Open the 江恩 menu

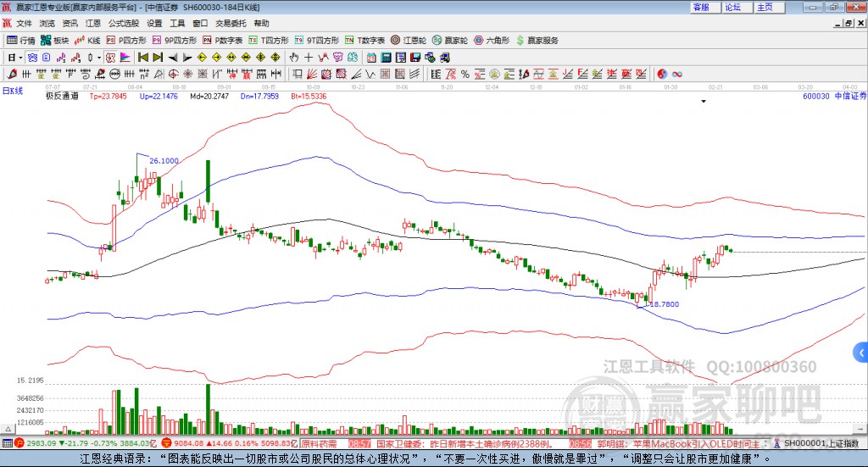93,23
